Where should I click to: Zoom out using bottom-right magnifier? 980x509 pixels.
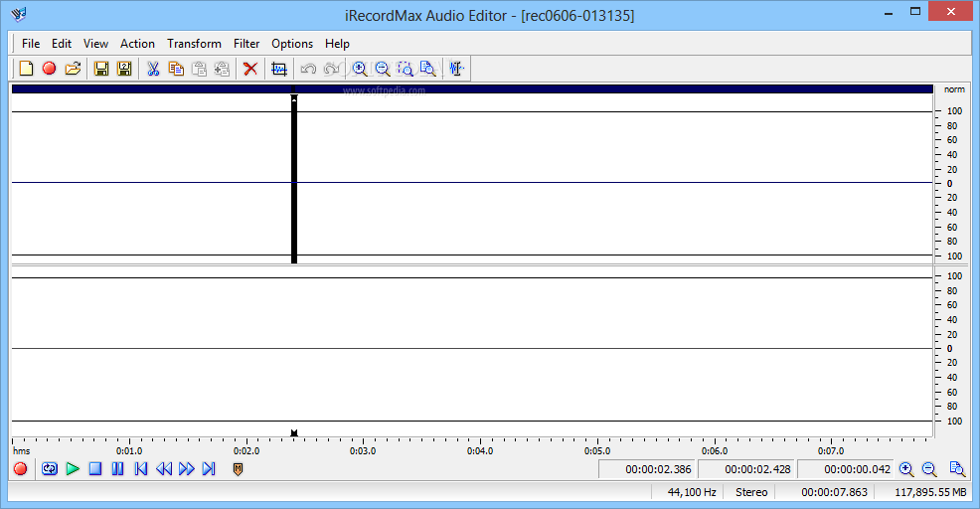(x=929, y=469)
